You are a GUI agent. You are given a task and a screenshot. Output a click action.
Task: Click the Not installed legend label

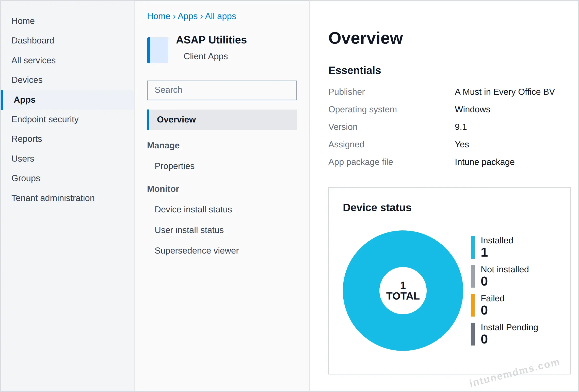505,269
